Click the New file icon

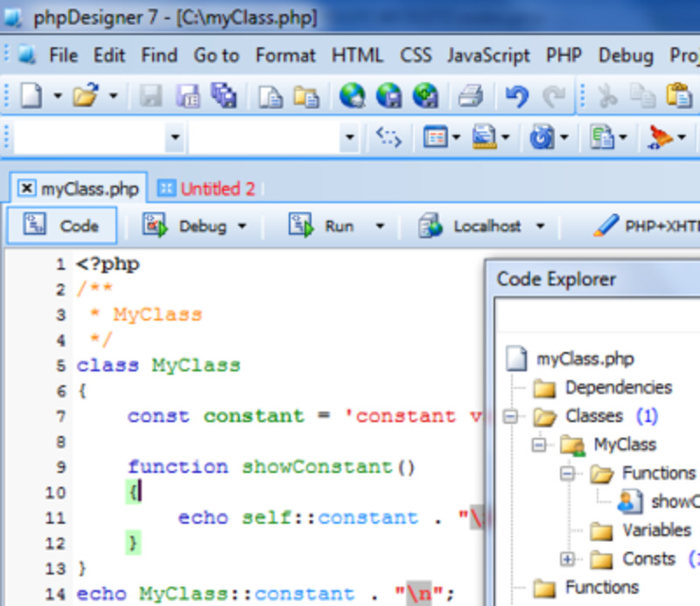point(31,95)
